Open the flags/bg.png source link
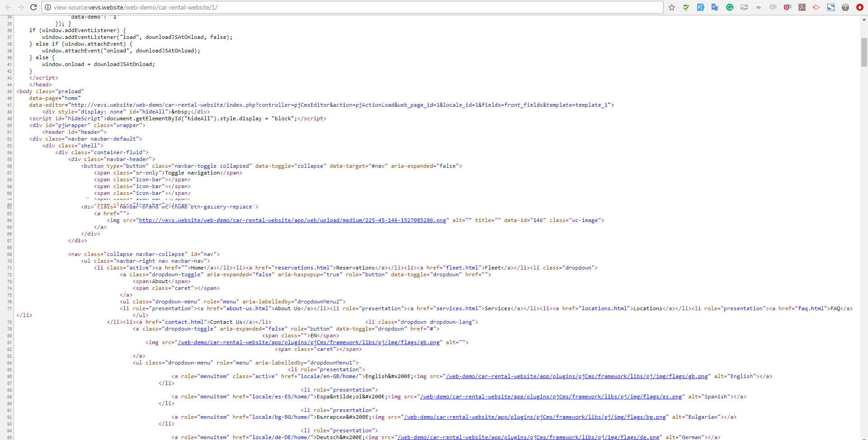 click(534, 417)
